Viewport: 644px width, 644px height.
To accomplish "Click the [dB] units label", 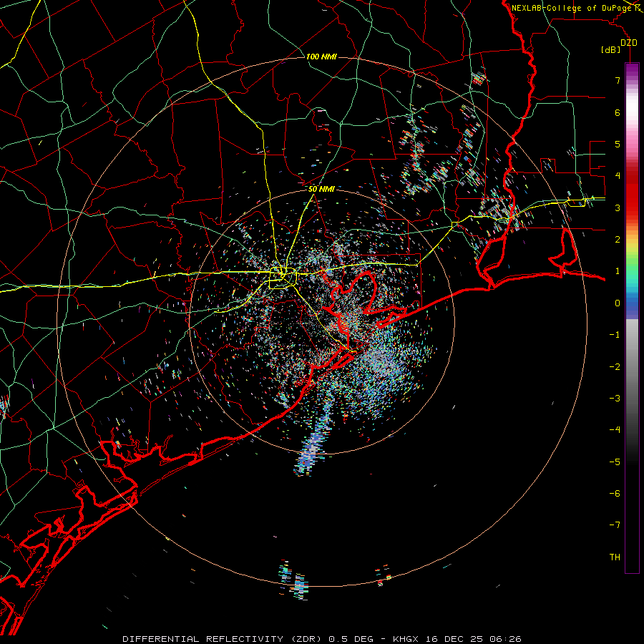I will (611, 49).
